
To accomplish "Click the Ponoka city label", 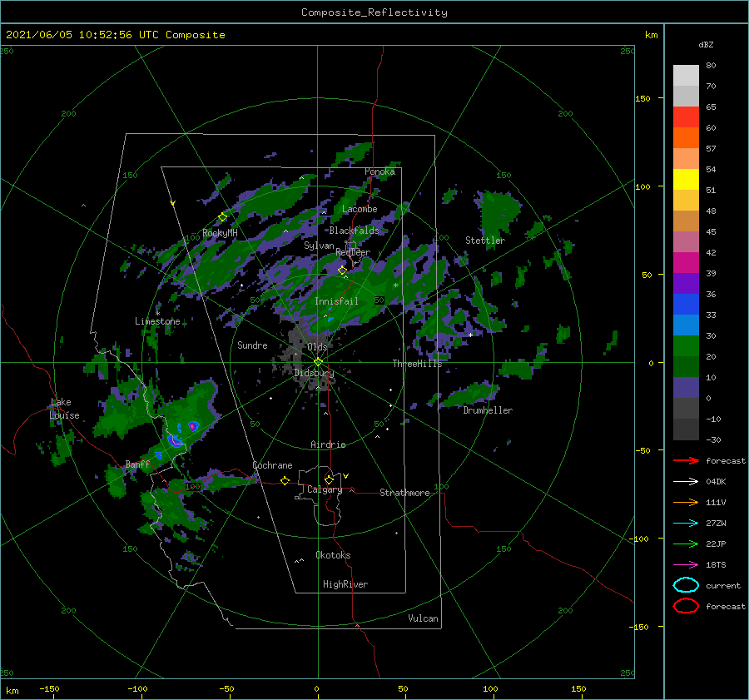I will click(379, 171).
